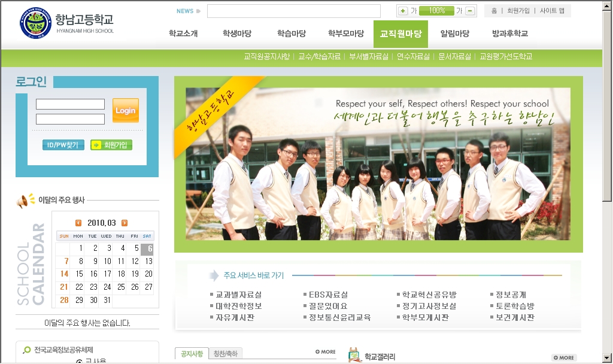Image resolution: width=613 pixels, height=364 pixels.
Task: Advance to next month in school calendar
Action: pos(125,223)
